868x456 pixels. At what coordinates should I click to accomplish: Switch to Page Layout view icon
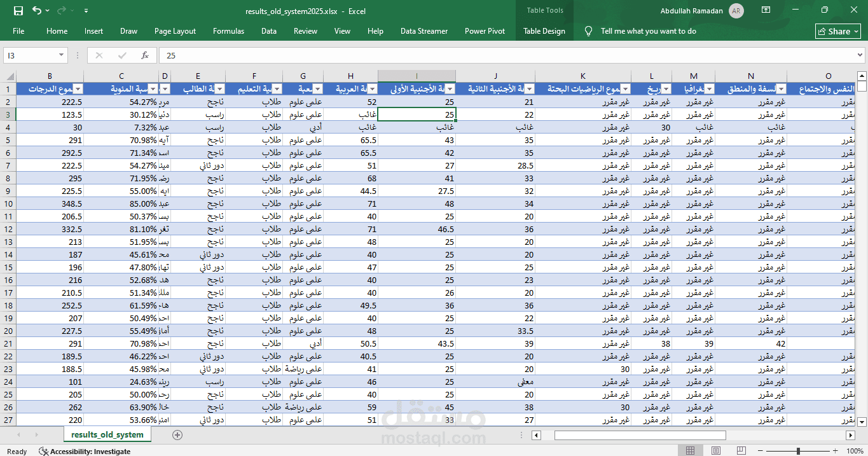click(715, 451)
